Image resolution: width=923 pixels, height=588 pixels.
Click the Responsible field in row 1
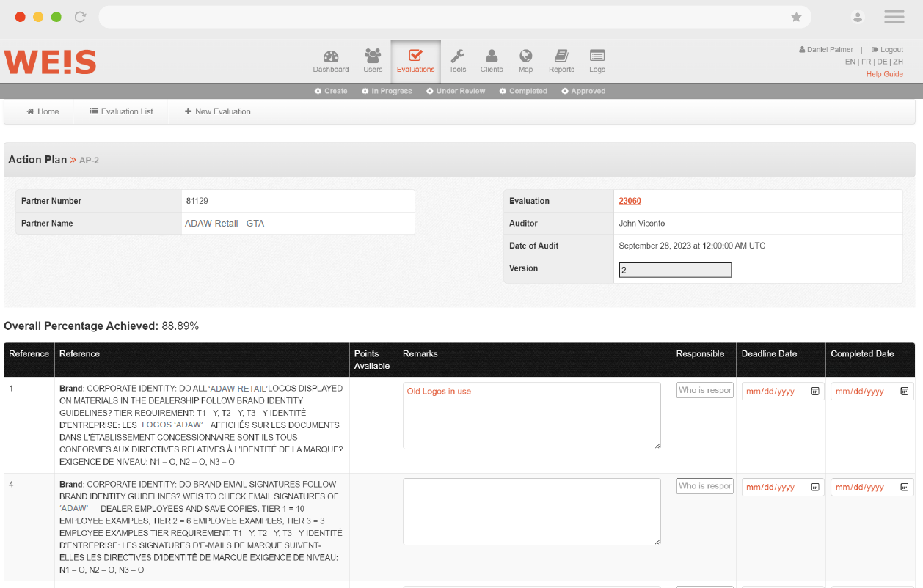(x=704, y=390)
